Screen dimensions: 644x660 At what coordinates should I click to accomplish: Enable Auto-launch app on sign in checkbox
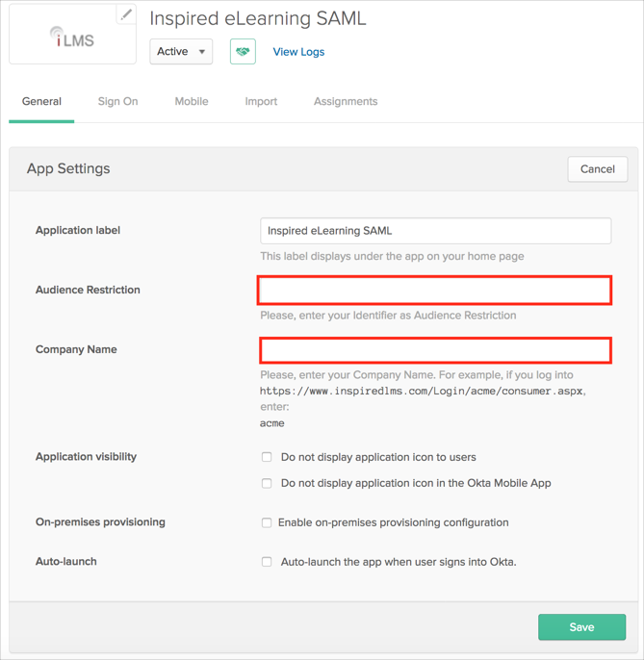[268, 562]
